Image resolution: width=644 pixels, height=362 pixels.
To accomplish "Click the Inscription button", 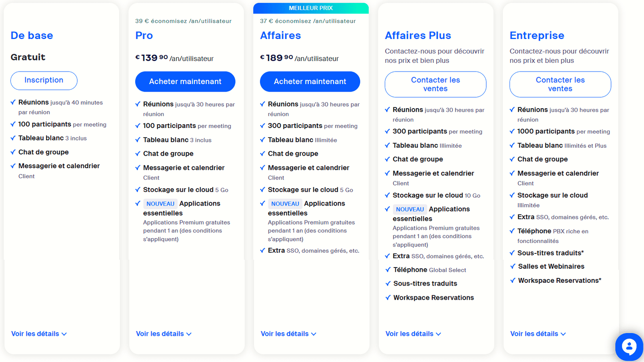I will pos(44,80).
